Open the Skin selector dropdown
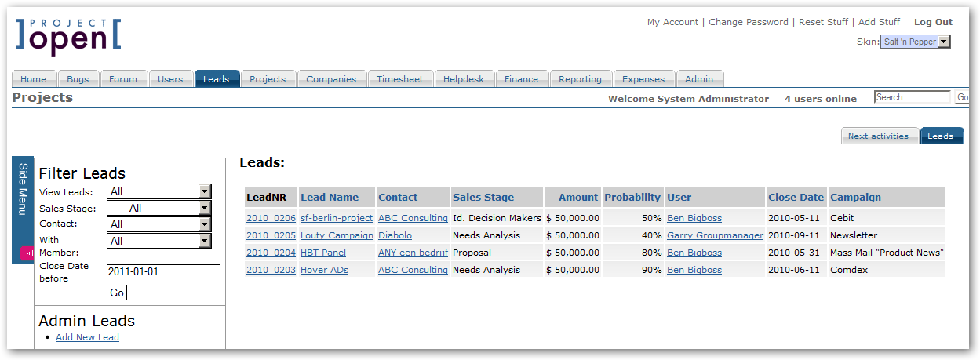The height and width of the screenshot is (360, 980). click(915, 42)
